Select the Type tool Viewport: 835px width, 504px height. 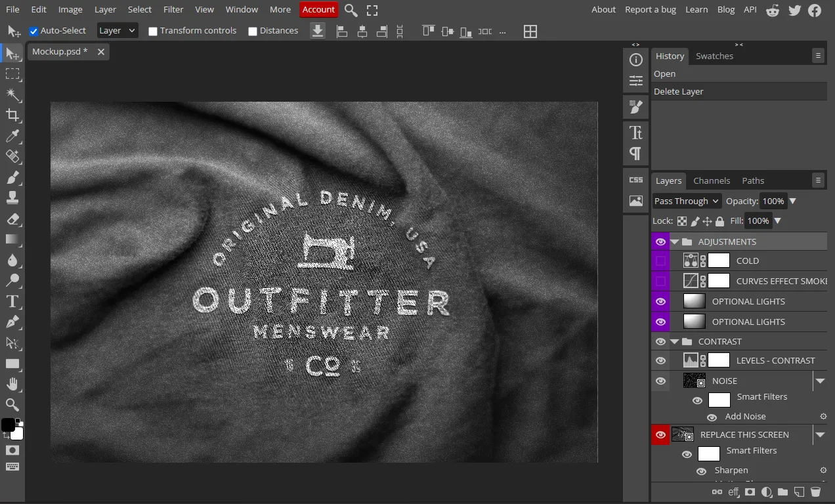[12, 301]
